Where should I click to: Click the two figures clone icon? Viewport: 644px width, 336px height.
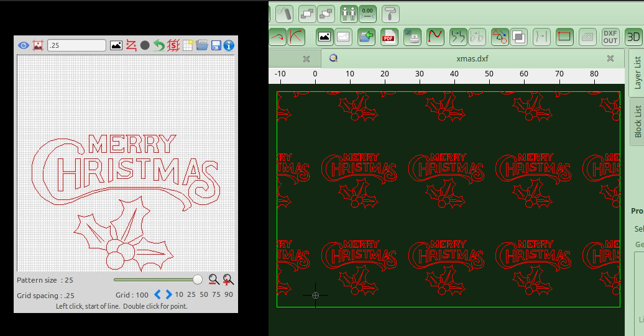click(349, 14)
